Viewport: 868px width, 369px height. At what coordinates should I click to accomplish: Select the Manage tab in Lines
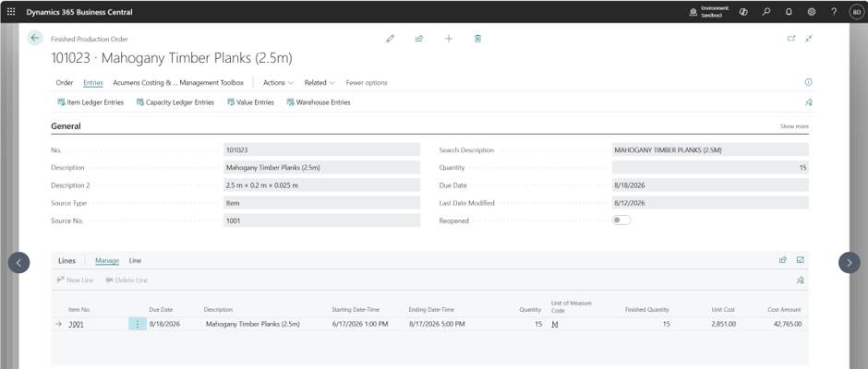[x=107, y=260]
